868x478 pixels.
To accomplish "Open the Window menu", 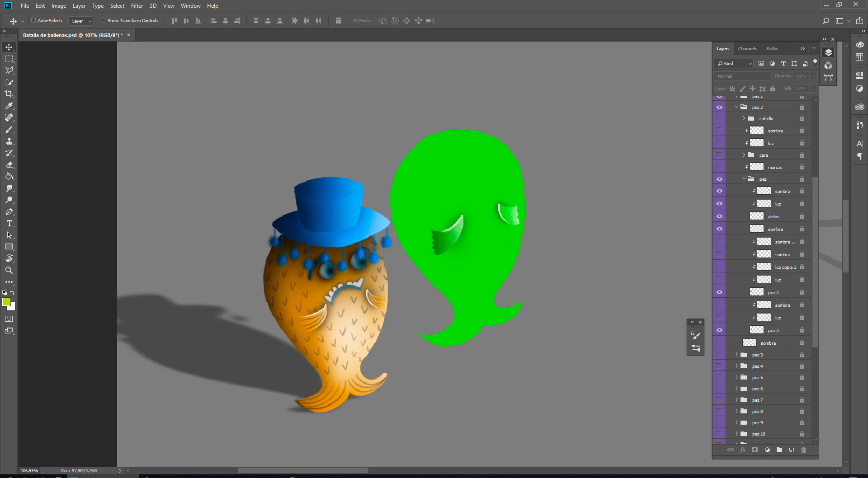I will click(191, 6).
